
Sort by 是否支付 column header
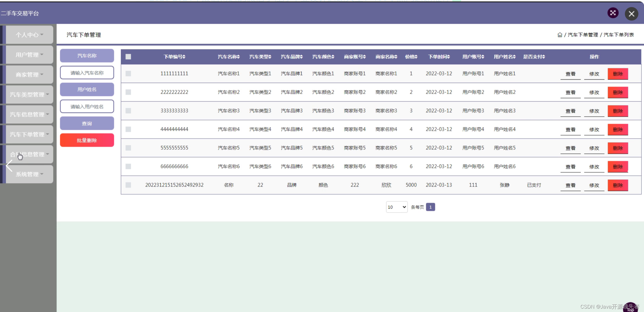(534, 57)
